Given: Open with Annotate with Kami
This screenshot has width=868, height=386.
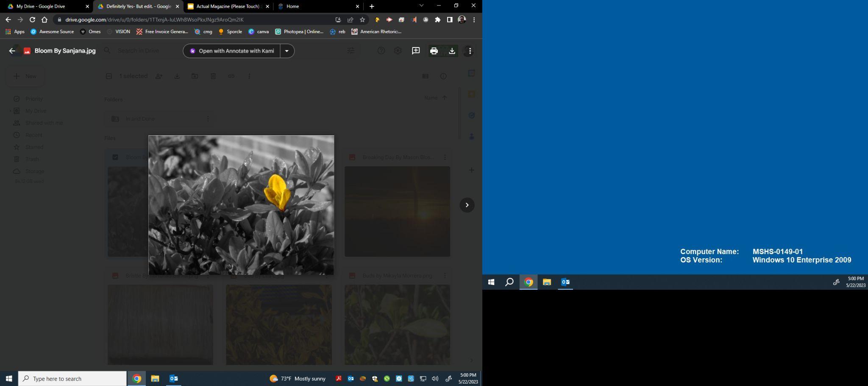Looking at the screenshot, I should click(232, 51).
